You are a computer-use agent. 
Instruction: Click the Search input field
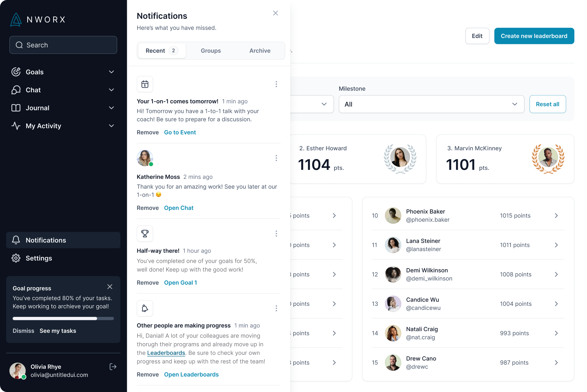pyautogui.click(x=63, y=45)
